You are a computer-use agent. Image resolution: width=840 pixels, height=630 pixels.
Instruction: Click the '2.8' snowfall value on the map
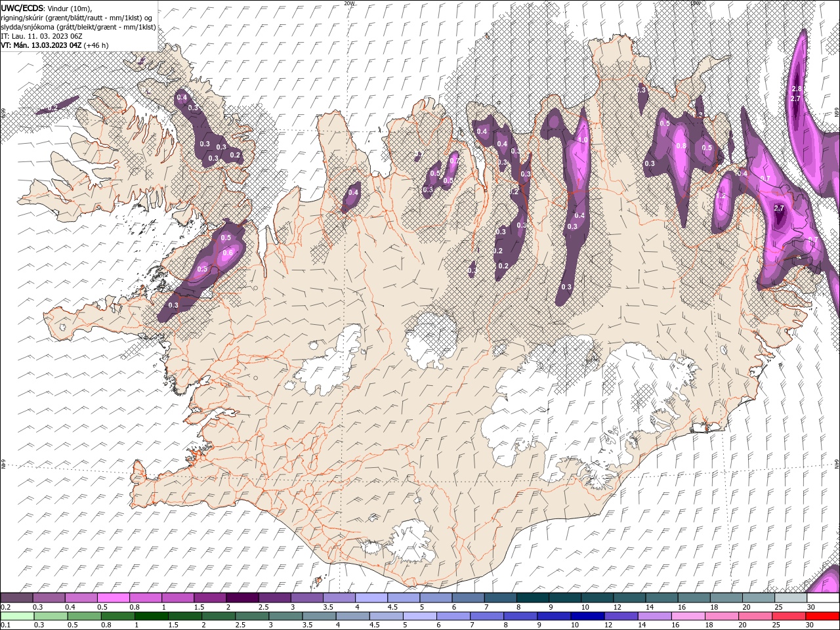(797, 89)
